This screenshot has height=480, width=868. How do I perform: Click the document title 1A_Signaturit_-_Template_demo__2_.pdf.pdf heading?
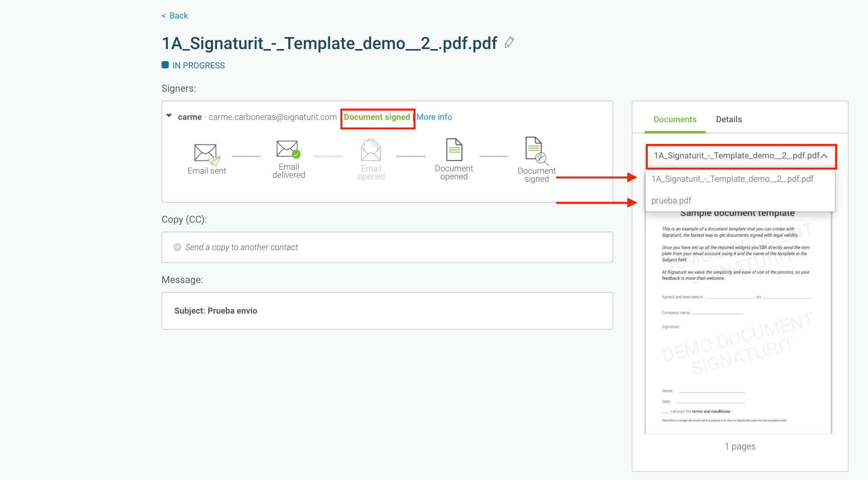(x=330, y=43)
